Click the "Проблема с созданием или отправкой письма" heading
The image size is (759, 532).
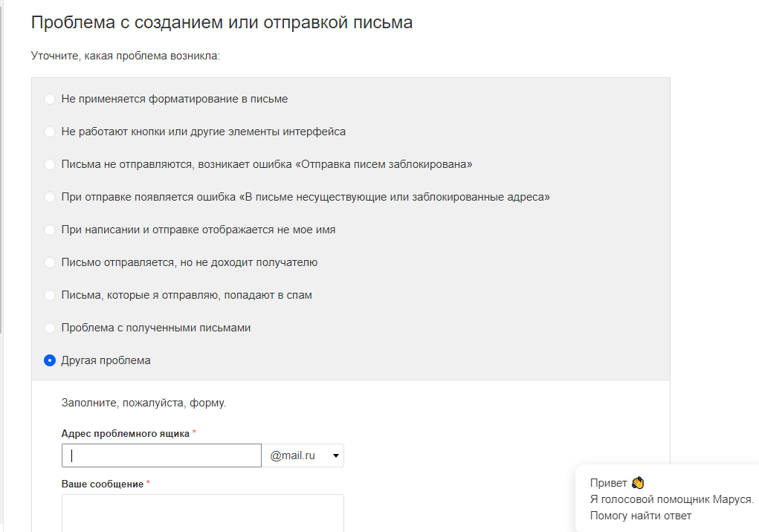[222, 23]
